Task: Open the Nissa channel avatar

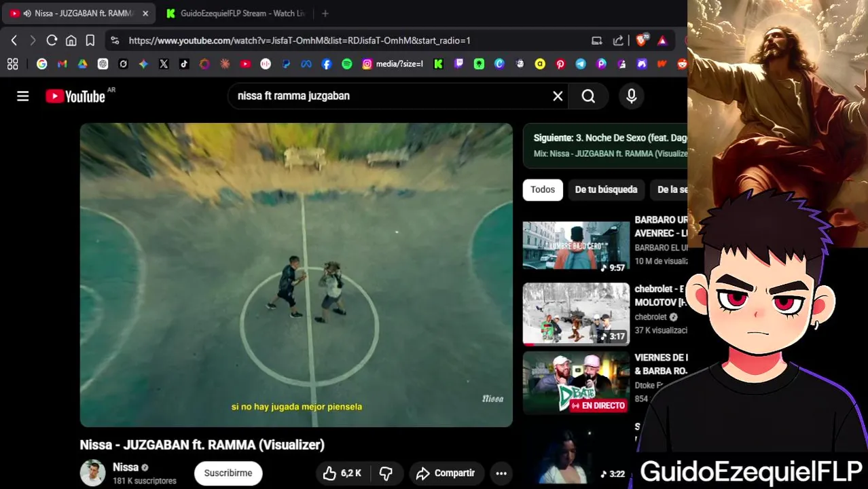Action: [93, 473]
